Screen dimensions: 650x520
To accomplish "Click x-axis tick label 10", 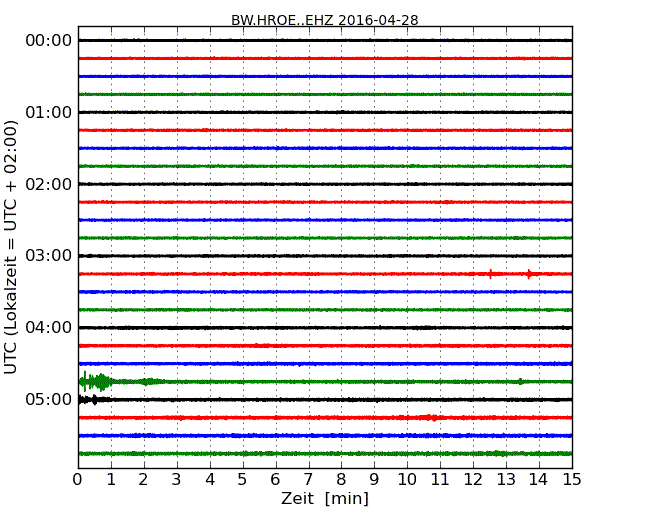I will click(x=407, y=480).
